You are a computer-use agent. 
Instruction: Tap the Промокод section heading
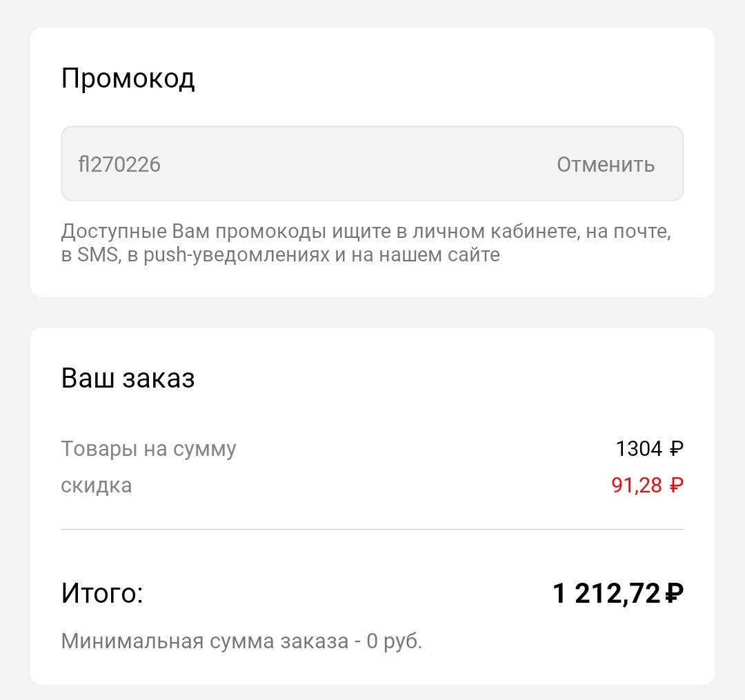pos(128,79)
